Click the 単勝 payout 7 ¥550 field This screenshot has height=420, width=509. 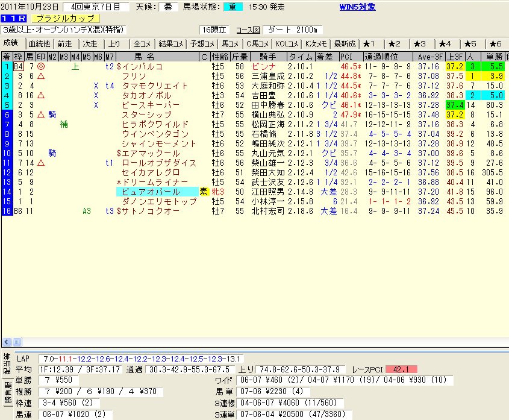point(58,380)
